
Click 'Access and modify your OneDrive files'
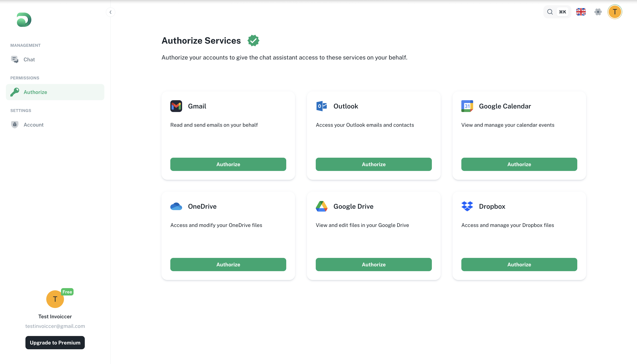point(216,225)
